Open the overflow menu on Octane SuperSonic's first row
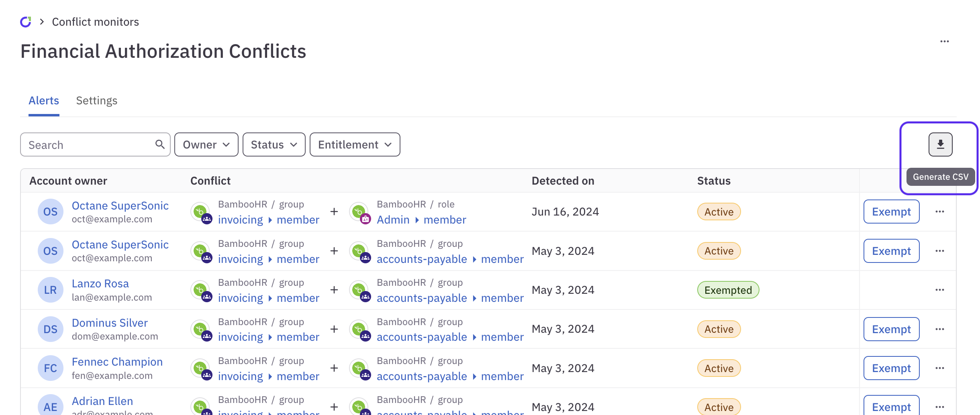This screenshot has height=415, width=980. 940,212
